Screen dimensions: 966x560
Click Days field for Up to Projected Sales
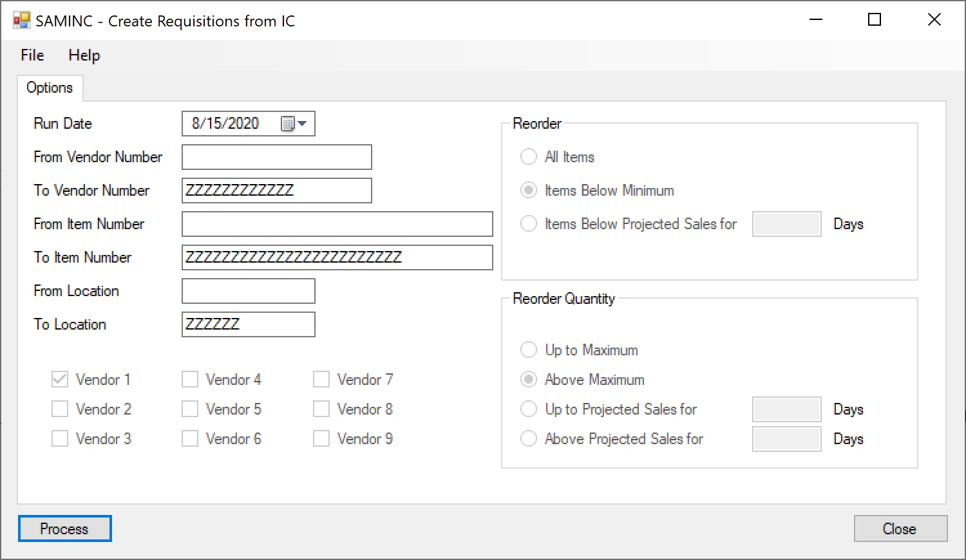point(787,409)
